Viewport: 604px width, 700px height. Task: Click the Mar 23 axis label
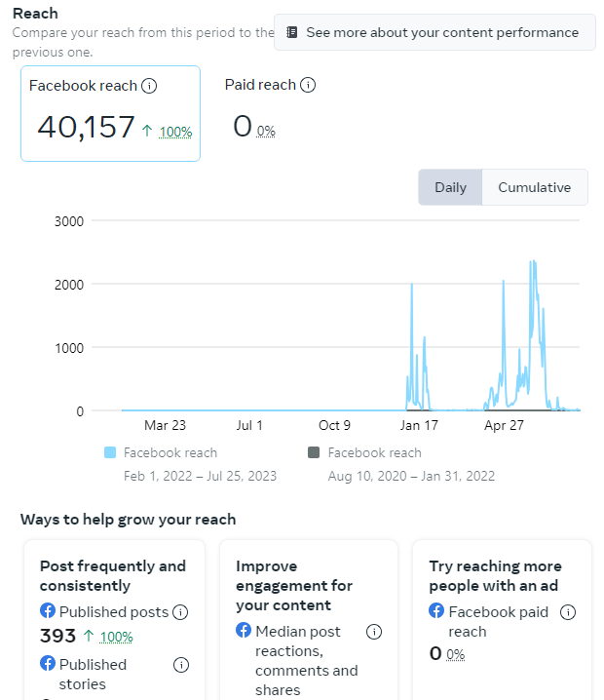[x=165, y=425]
